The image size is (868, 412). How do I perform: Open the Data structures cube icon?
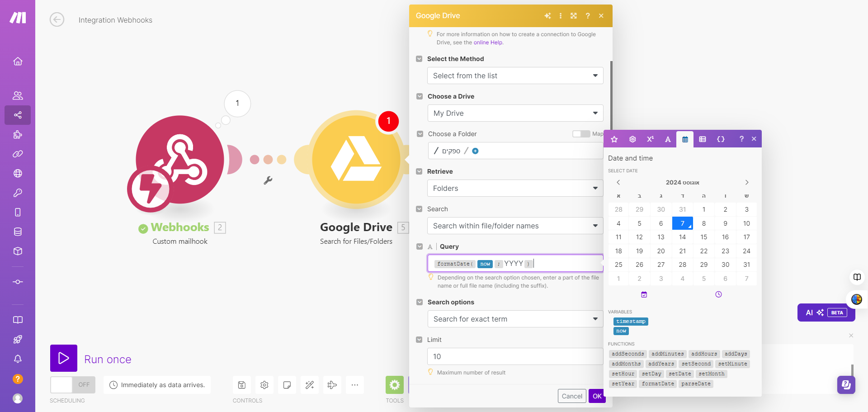pyautogui.click(x=18, y=251)
